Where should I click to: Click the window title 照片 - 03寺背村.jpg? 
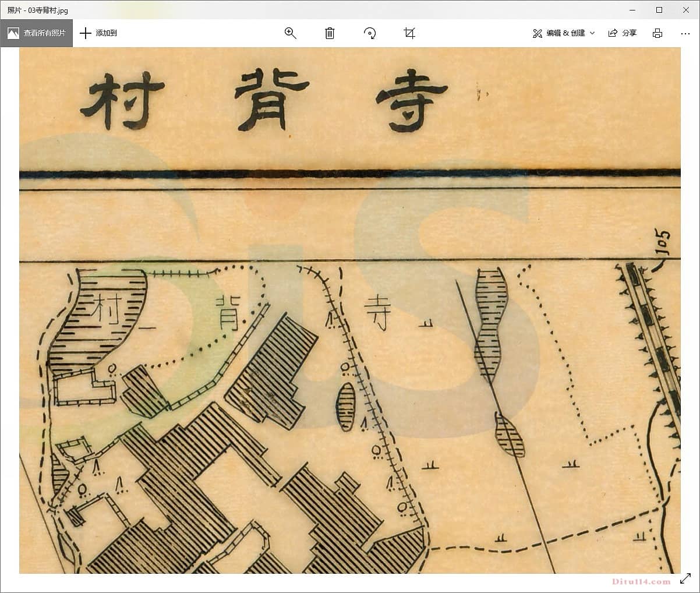pyautogui.click(x=37, y=10)
